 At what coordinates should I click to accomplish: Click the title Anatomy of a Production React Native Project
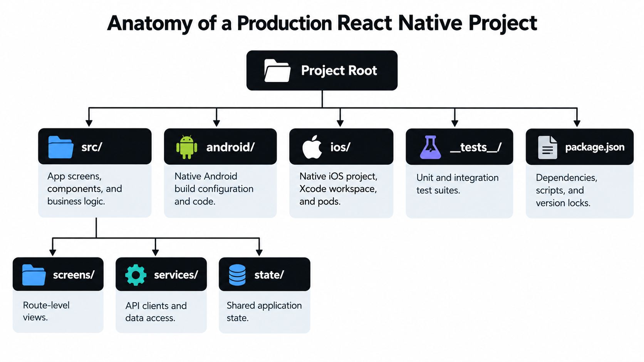pos(322,23)
